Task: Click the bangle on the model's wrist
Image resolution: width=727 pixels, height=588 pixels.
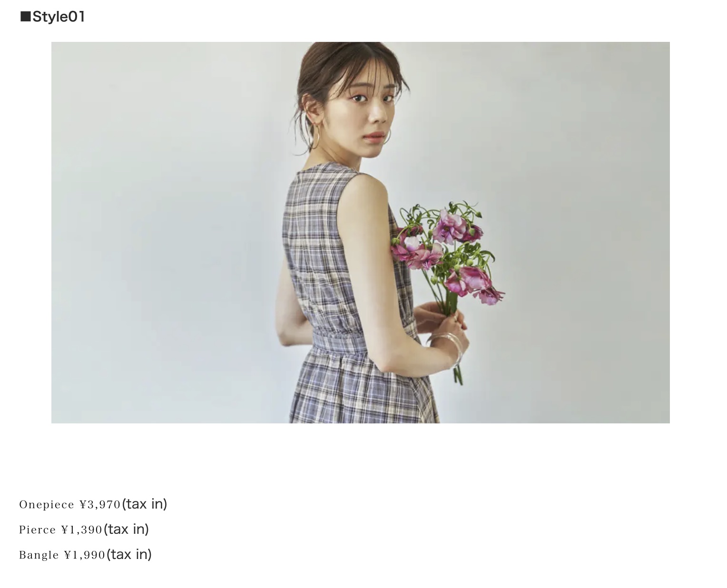Action: 449,348
